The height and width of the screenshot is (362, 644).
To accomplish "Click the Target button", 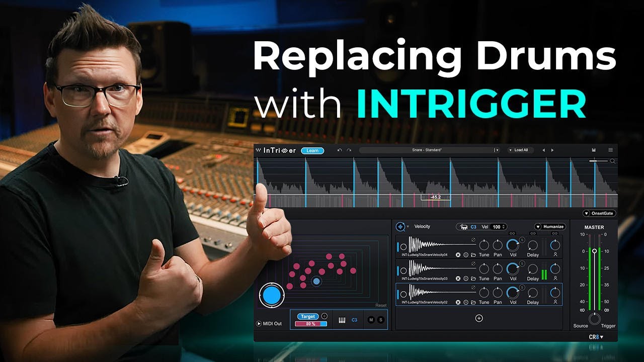I will 307,316.
